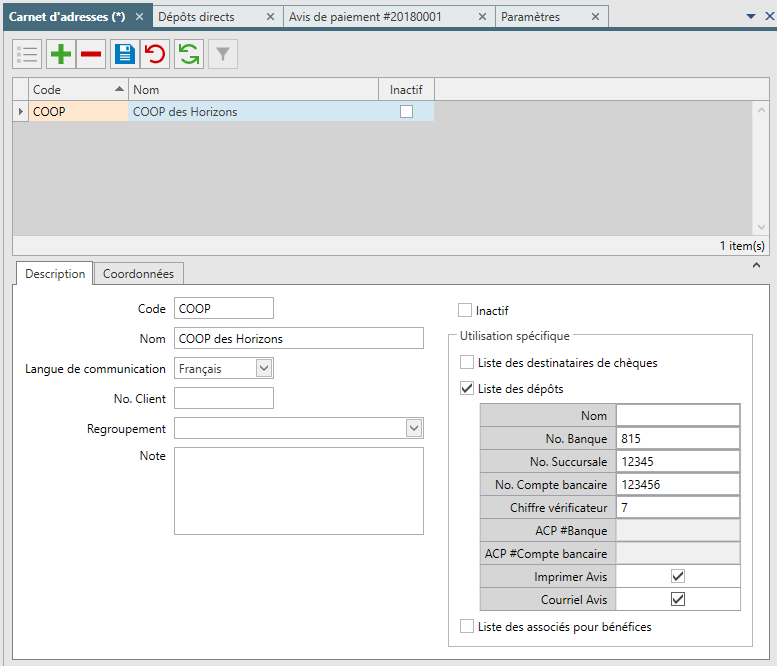
Task: Click the Chiffre vérificateur field
Action: pos(678,507)
